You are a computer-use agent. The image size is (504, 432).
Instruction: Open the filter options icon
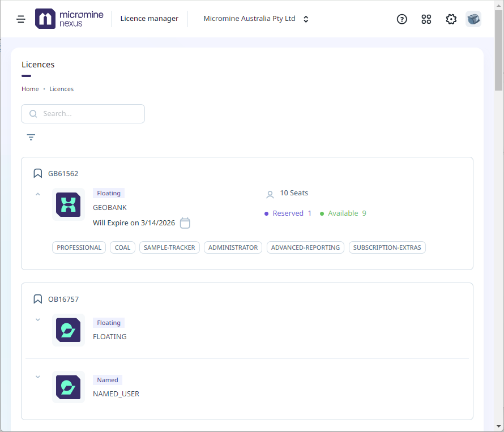[31, 137]
